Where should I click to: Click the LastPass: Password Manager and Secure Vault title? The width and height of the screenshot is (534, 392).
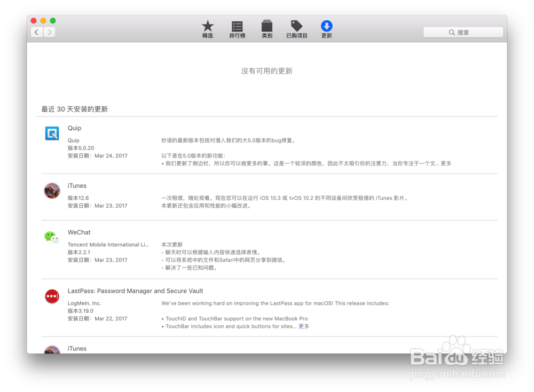pyautogui.click(x=135, y=291)
